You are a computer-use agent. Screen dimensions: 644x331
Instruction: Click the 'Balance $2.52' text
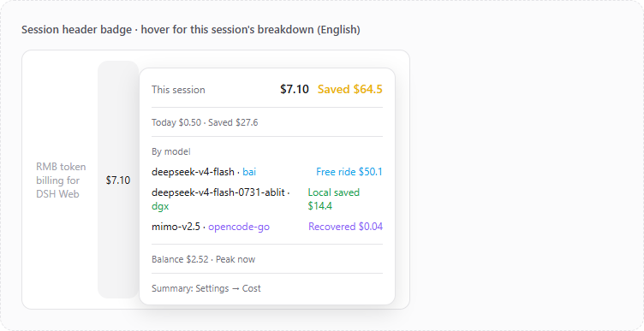pyautogui.click(x=180, y=259)
